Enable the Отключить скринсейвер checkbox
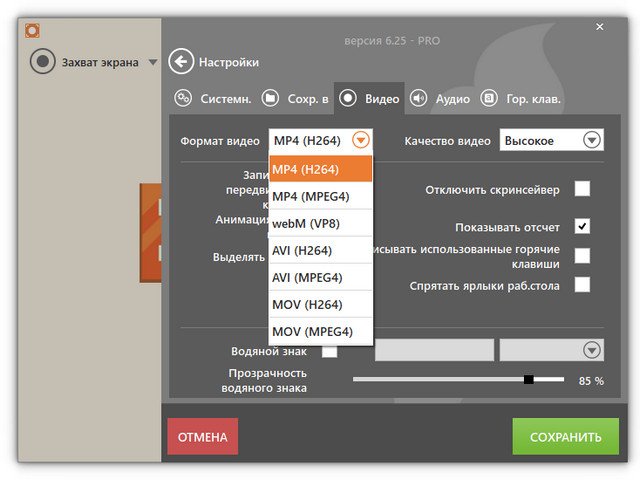Viewport: 640px width, 480px height. tap(582, 189)
